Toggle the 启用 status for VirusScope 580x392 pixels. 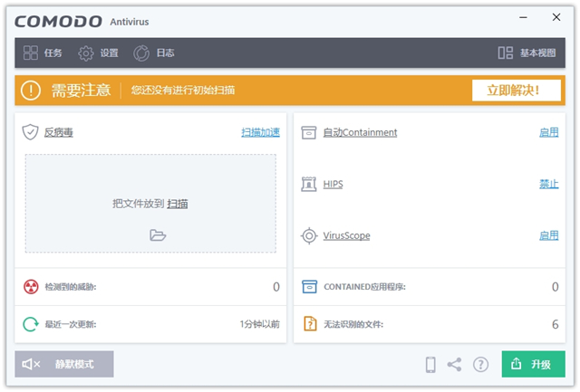(x=549, y=235)
